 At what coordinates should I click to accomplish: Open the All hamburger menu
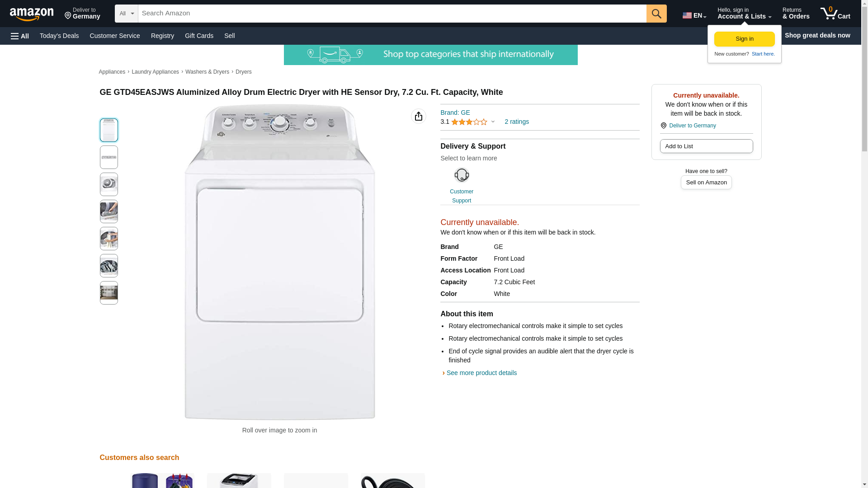click(x=20, y=36)
